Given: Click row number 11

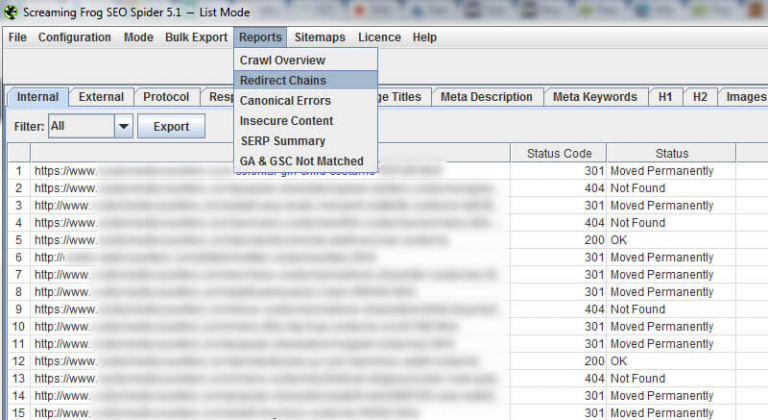Looking at the screenshot, I should [19, 344].
